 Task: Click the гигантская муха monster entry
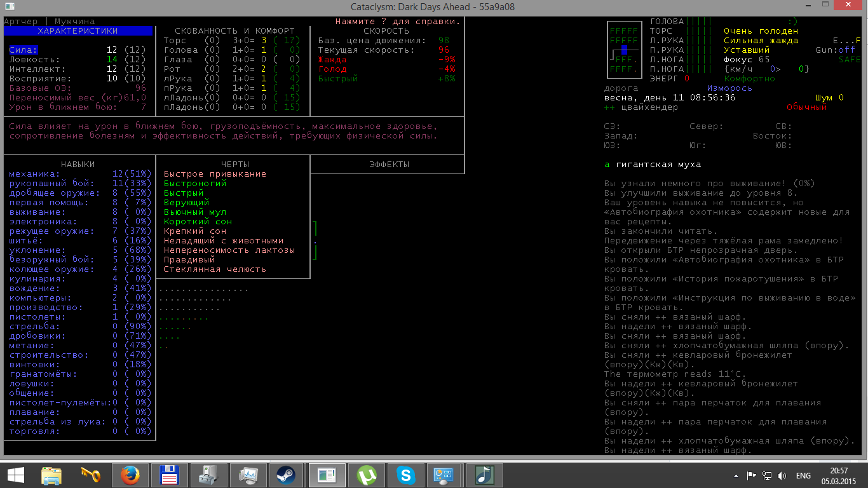click(x=653, y=164)
